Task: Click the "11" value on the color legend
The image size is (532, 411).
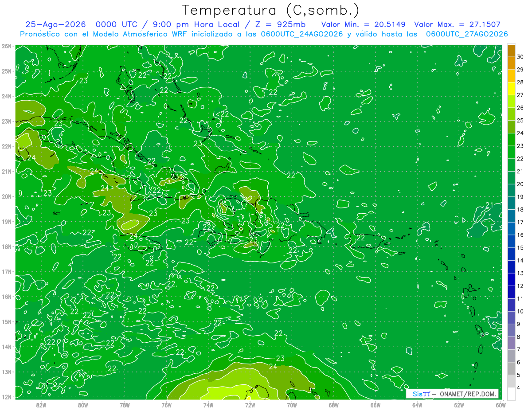Action: click(x=520, y=298)
